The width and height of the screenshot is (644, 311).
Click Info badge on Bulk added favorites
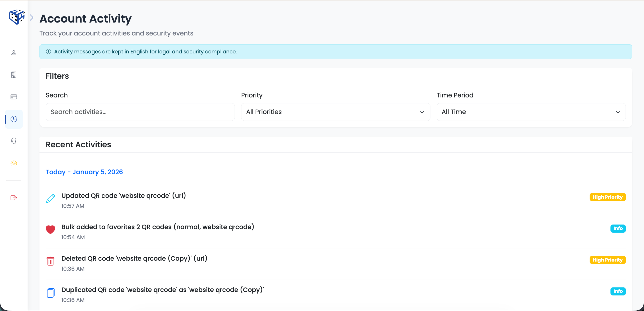pos(618,228)
